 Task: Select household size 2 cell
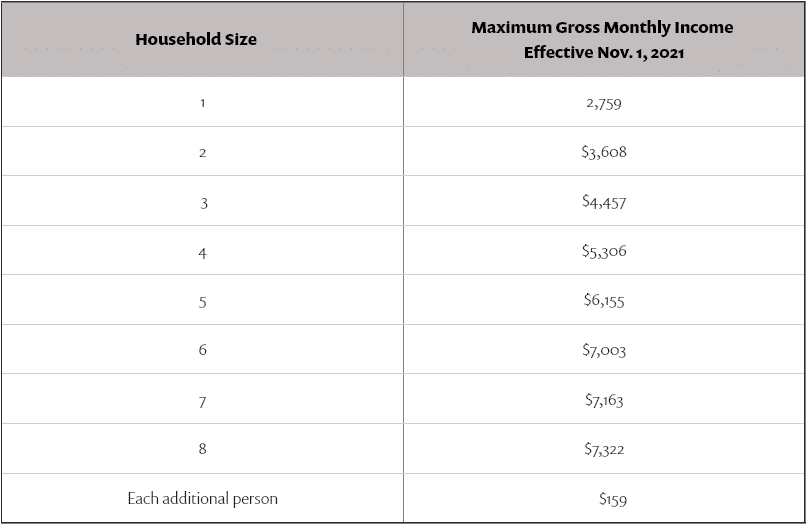pos(202,153)
